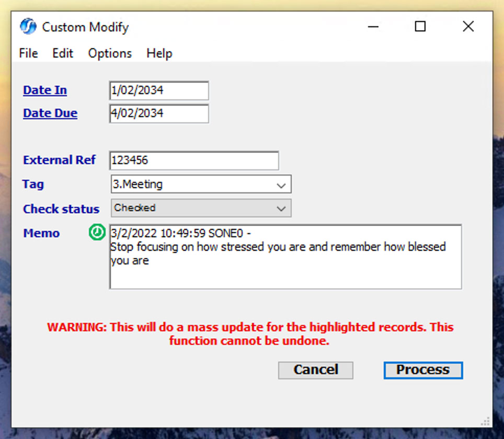Open the Edit menu
This screenshot has width=504, height=439.
click(x=63, y=53)
